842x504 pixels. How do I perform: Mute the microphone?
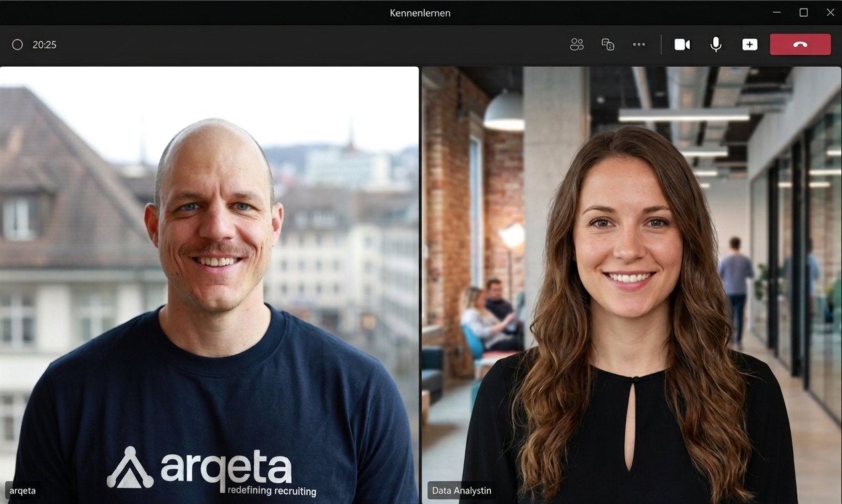tap(716, 45)
